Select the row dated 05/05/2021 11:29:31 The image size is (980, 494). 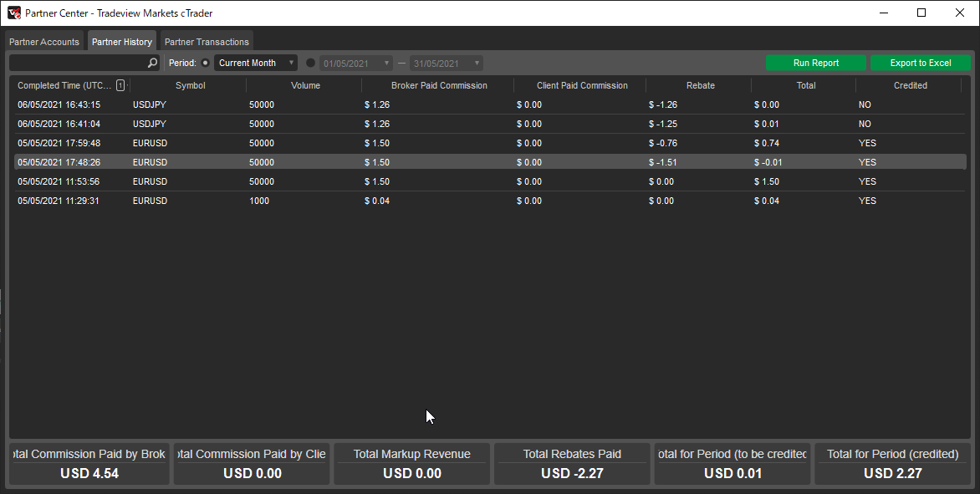490,201
